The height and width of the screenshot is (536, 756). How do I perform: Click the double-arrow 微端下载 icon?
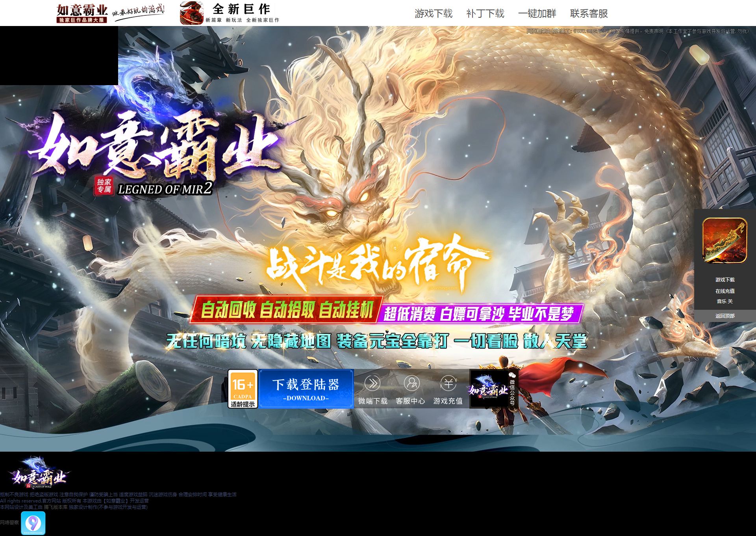pyautogui.click(x=372, y=383)
